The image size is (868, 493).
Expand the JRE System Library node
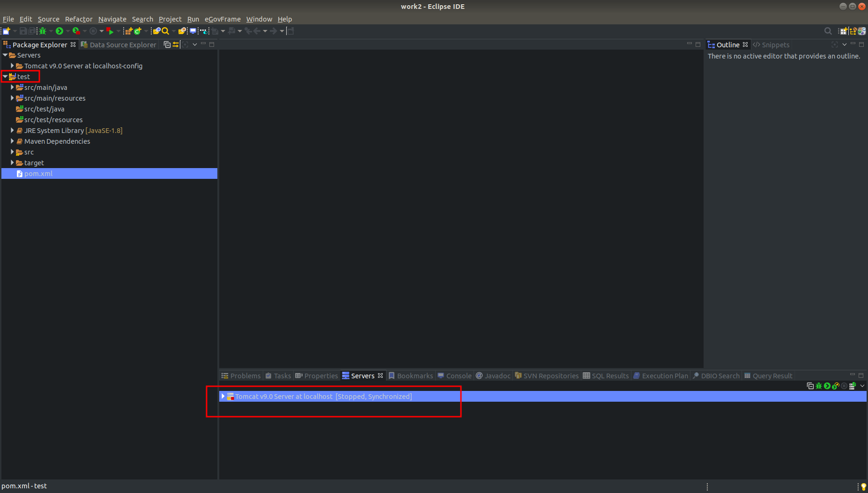pos(12,130)
